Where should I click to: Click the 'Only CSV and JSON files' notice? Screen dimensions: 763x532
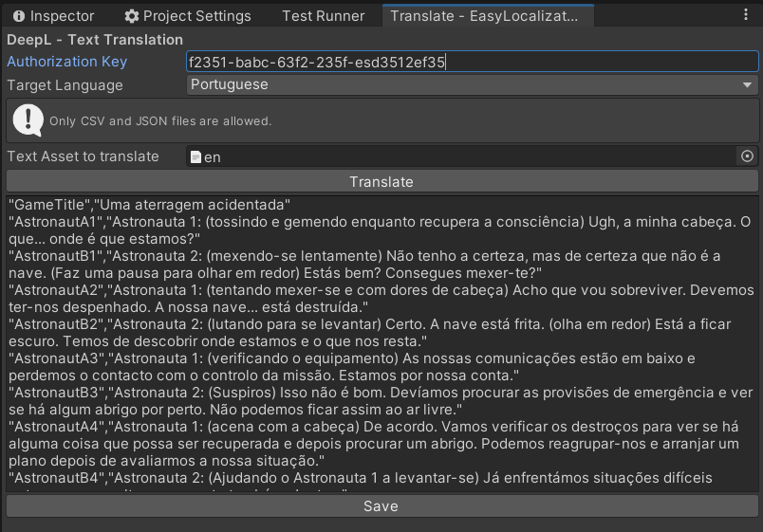[x=160, y=121]
